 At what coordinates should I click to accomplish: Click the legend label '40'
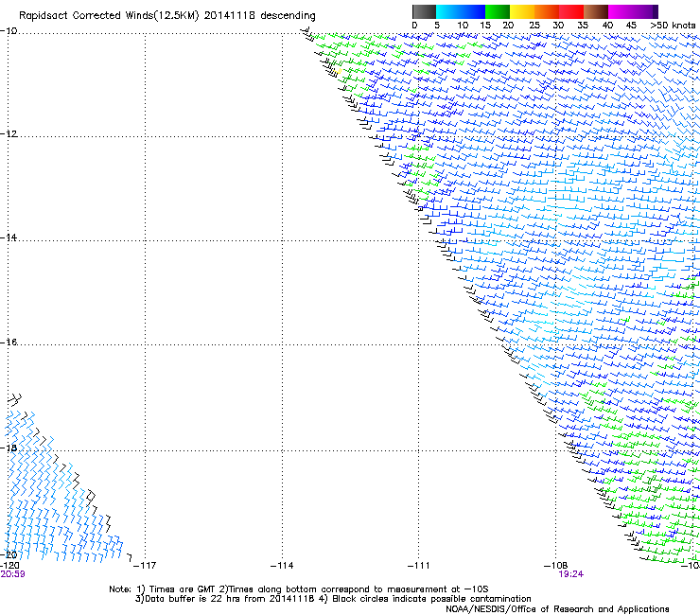click(607, 26)
